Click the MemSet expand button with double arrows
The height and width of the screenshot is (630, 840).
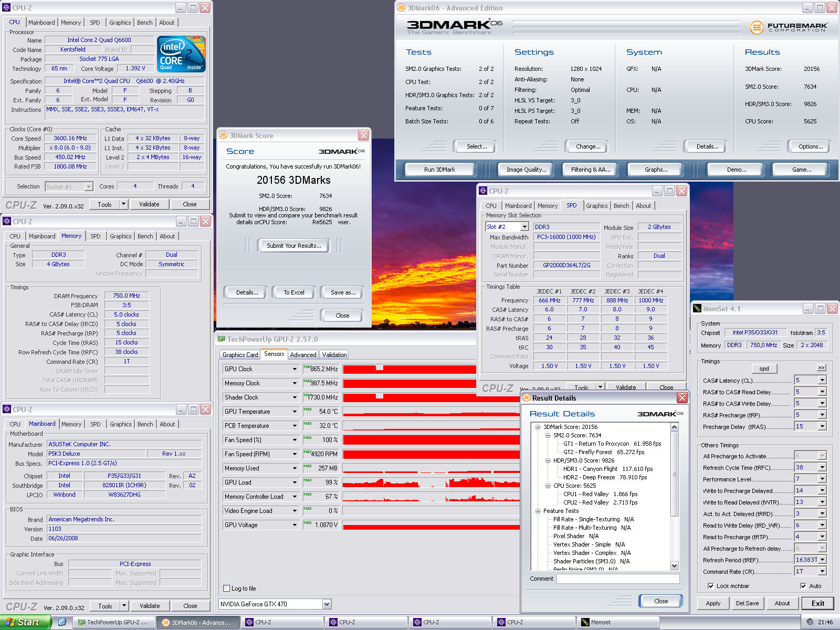tap(821, 367)
